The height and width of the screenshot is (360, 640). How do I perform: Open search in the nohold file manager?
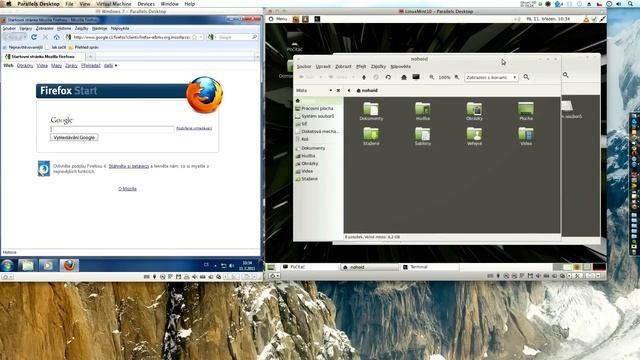(527, 77)
